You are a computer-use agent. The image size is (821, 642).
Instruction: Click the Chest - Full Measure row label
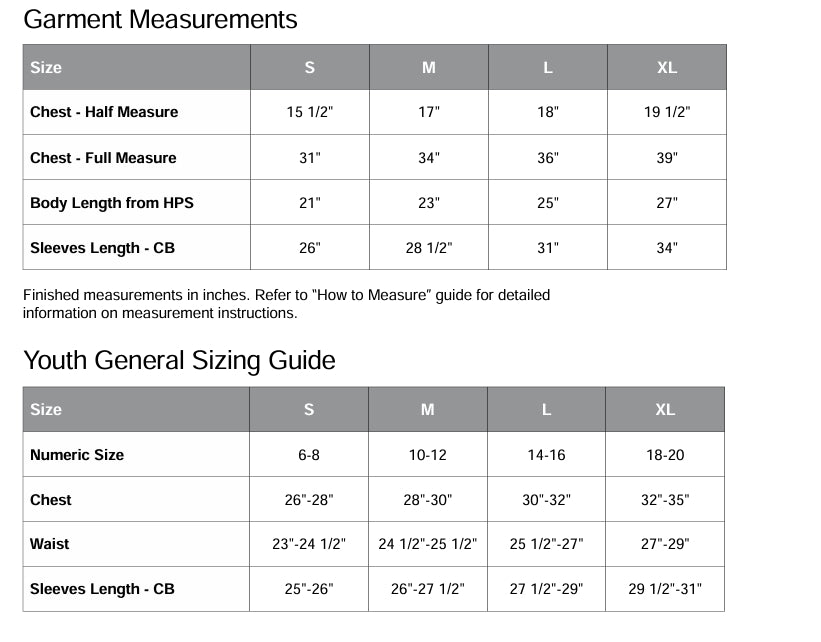coord(103,158)
